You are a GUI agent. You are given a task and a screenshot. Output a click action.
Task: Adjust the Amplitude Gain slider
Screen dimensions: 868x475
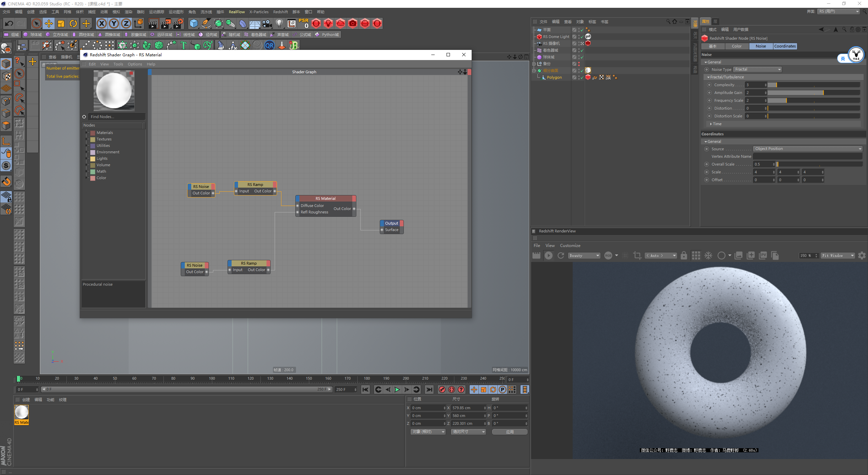pyautogui.click(x=813, y=93)
